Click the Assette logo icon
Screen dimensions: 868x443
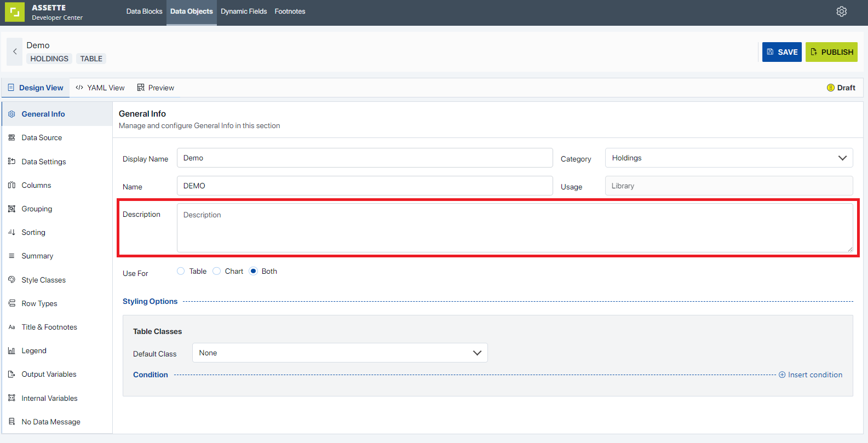[15, 12]
